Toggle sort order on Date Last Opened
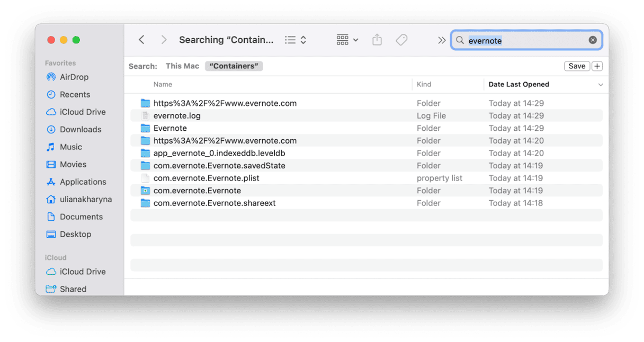The height and width of the screenshot is (342, 644). coord(601,85)
